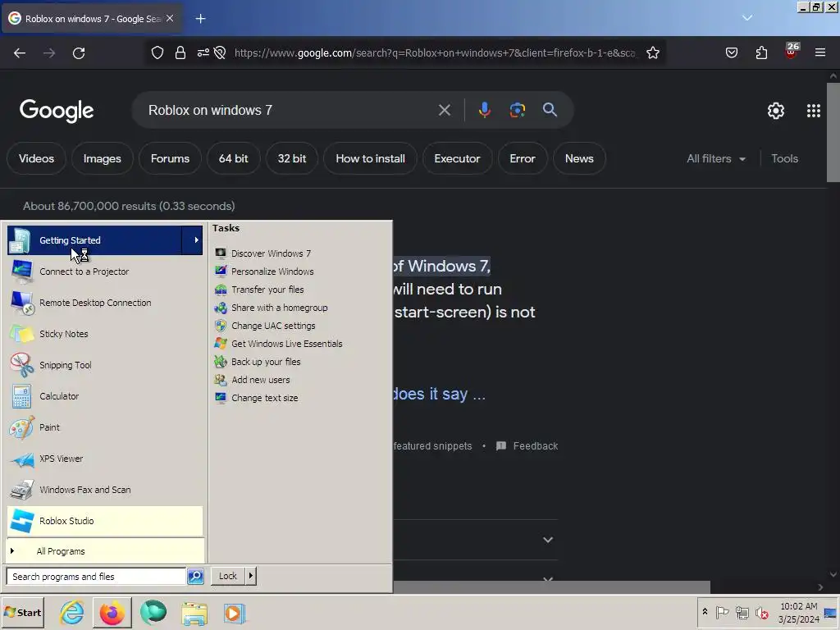
Task: Click the Firefox back arrow button
Action: point(20,53)
